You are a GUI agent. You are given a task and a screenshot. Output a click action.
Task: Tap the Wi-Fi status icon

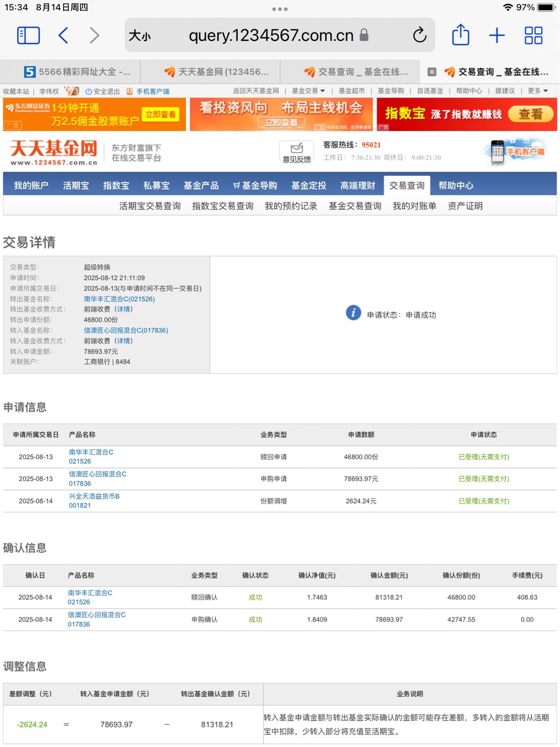pos(508,8)
